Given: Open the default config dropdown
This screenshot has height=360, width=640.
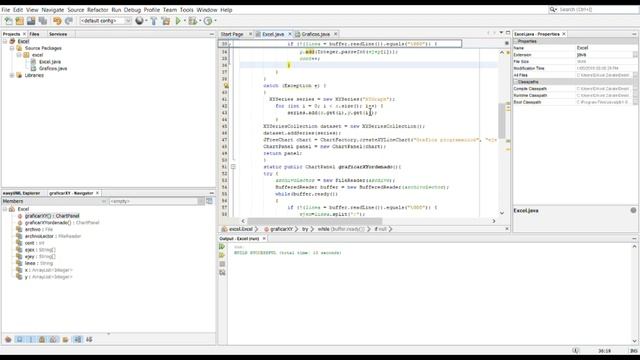Looking at the screenshot, I should (x=106, y=21).
